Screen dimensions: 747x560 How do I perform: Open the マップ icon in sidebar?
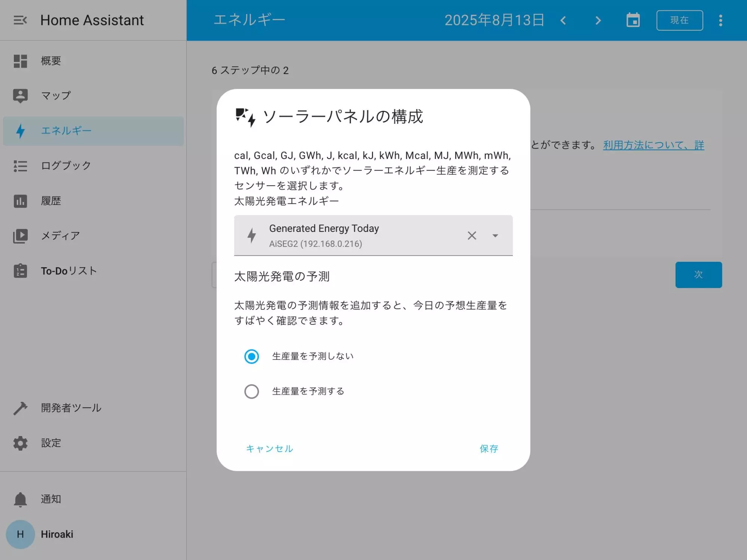tap(20, 96)
